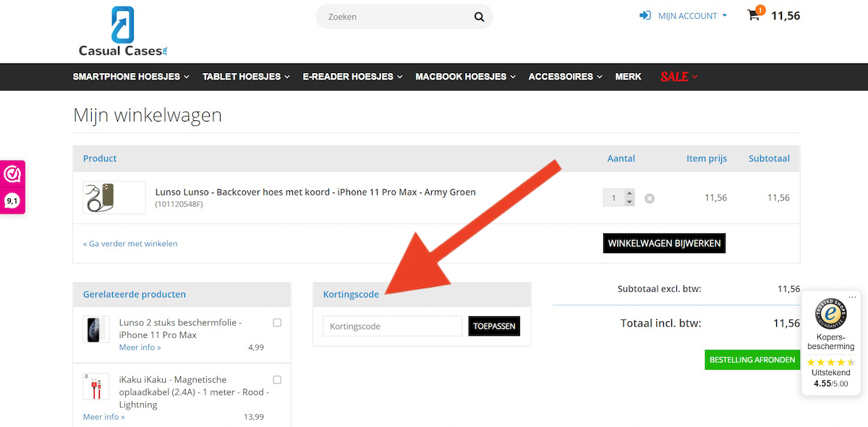This screenshot has width=868, height=427.
Task: Open iKaku oplaadkabel thumbnail
Action: 96,386
